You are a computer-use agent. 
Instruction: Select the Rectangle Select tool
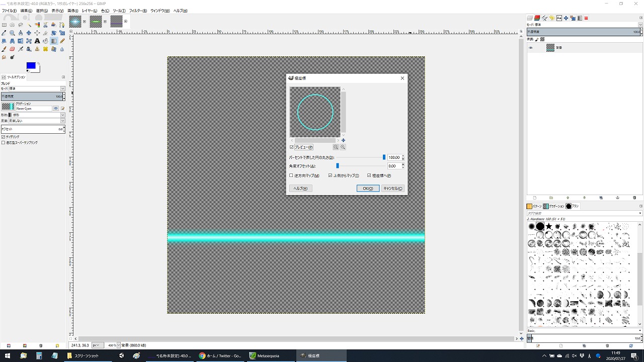point(4,25)
